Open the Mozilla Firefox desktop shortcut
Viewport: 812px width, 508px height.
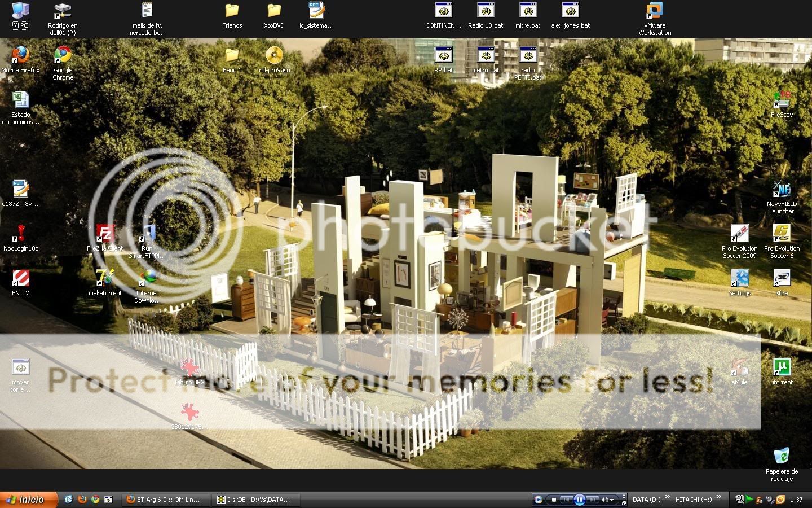(20, 56)
